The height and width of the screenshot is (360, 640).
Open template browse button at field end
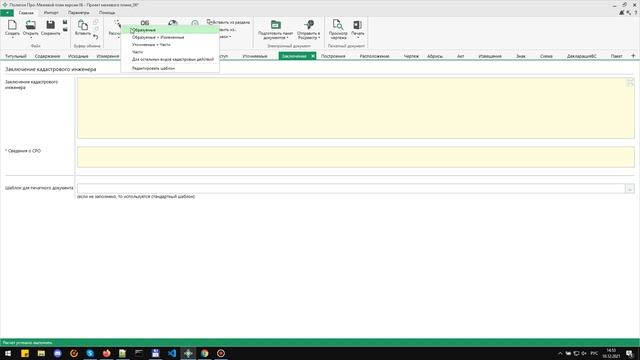click(x=629, y=188)
